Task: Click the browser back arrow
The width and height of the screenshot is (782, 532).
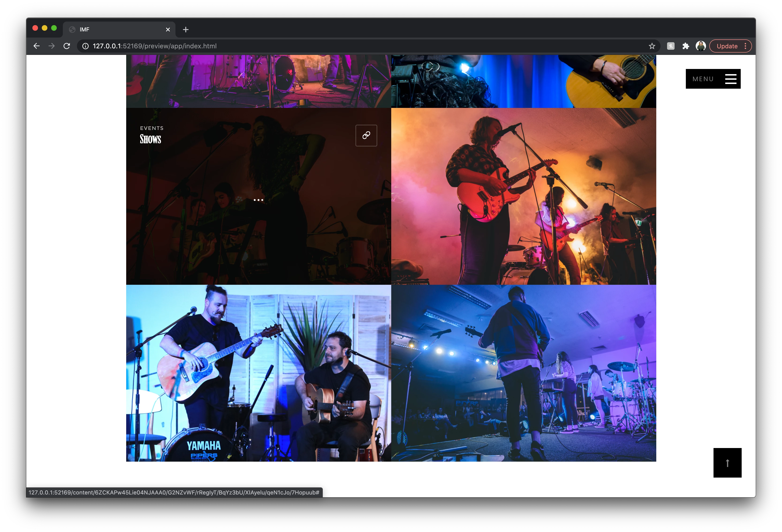Action: point(37,46)
